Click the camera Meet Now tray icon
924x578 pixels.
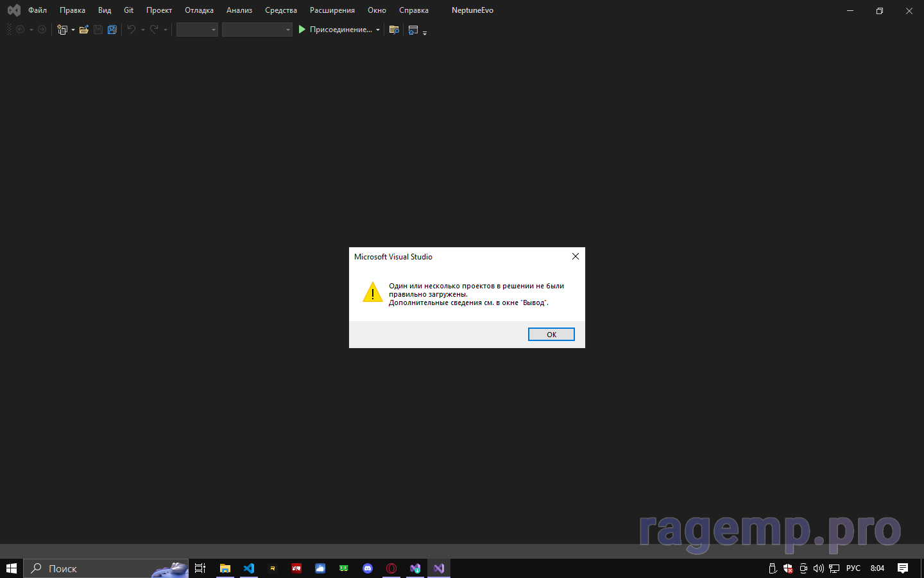[x=803, y=568]
